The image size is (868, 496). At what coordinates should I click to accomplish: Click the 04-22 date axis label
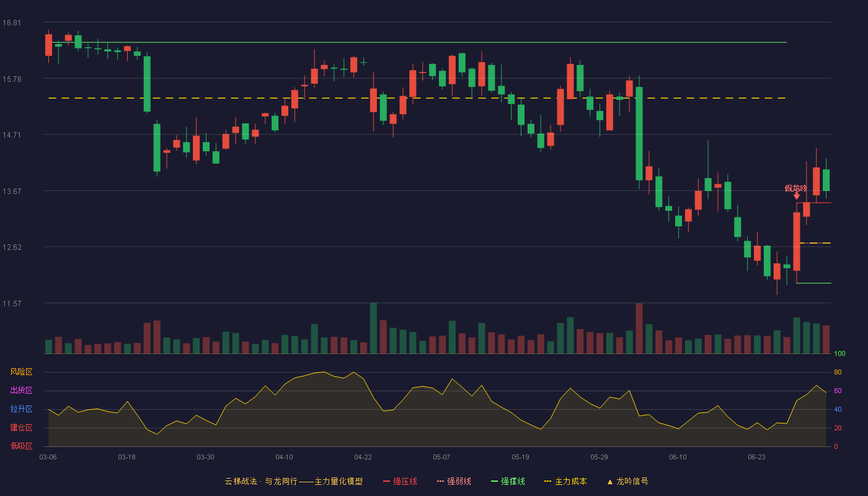(x=363, y=457)
